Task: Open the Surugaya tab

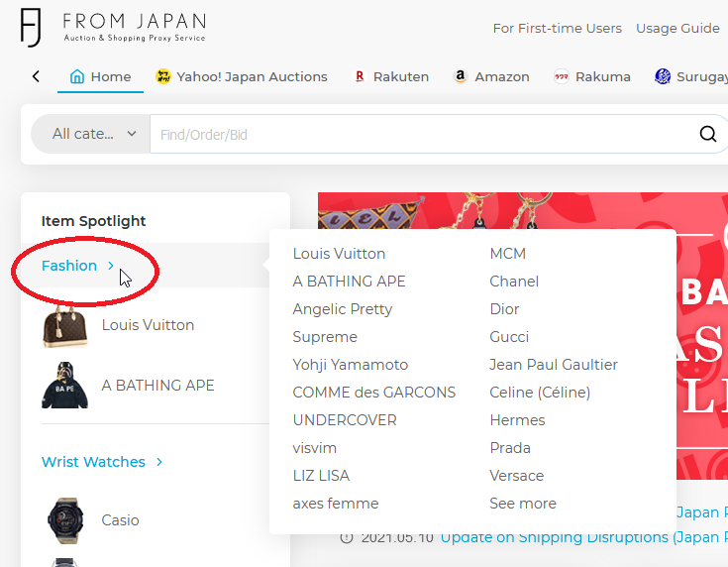Action: click(x=691, y=76)
